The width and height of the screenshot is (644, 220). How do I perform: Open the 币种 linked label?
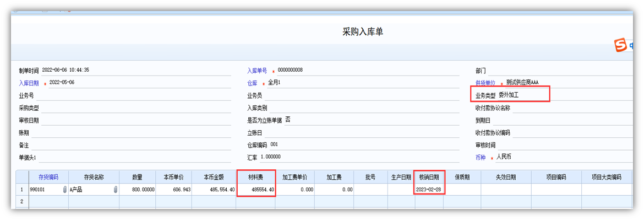coord(481,158)
